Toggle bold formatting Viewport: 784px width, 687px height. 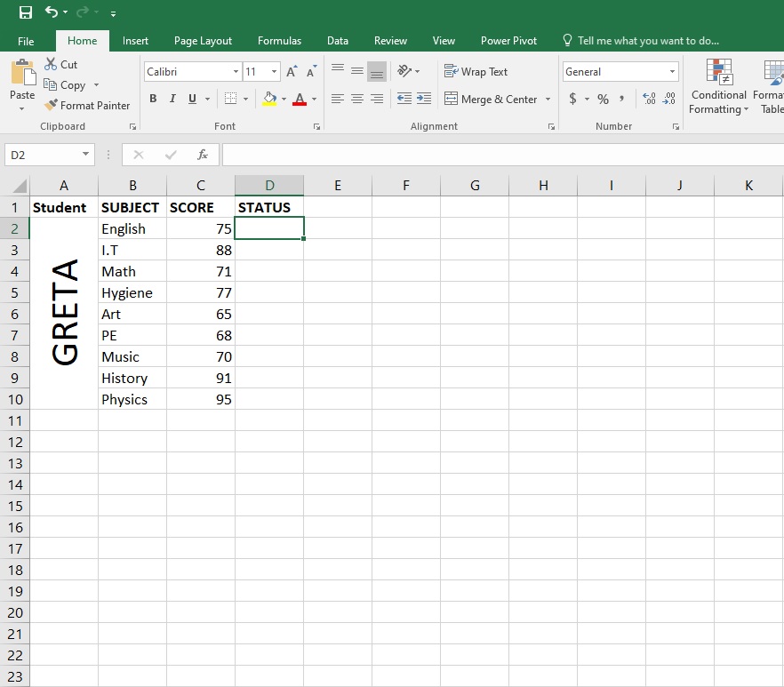(x=152, y=99)
